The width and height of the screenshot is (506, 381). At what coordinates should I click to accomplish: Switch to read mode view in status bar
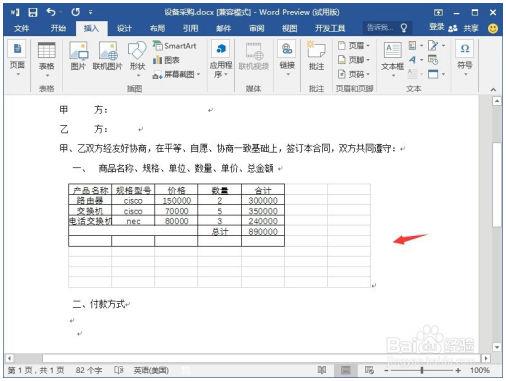tap(322, 370)
